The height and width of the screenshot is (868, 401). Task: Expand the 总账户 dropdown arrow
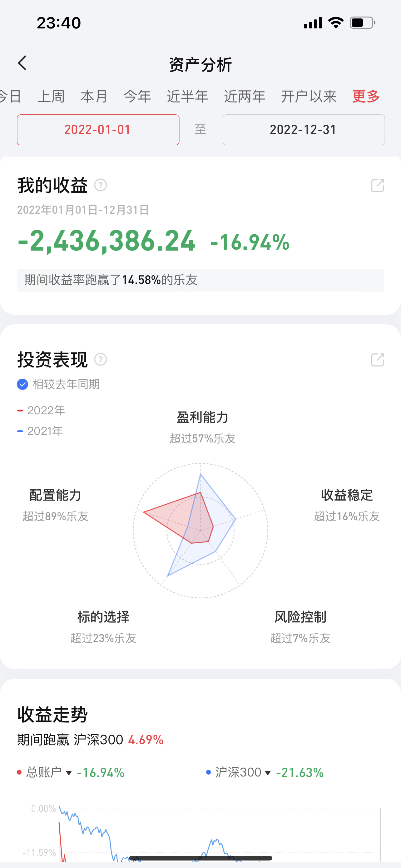coord(69,773)
